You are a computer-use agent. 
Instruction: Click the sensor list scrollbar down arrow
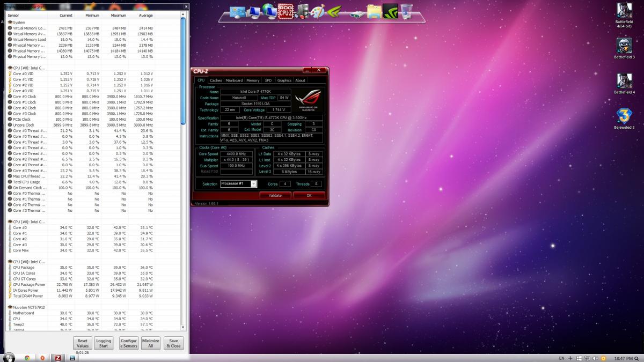click(184, 328)
